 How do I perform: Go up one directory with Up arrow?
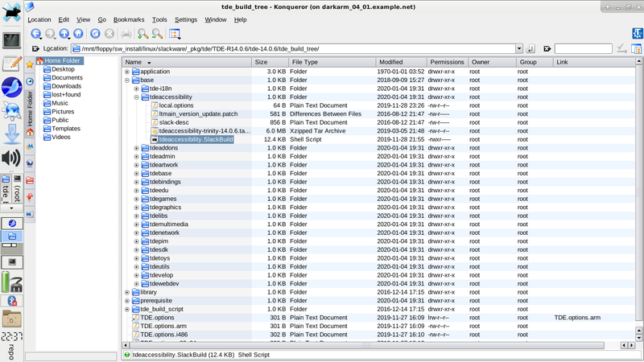pos(64,34)
